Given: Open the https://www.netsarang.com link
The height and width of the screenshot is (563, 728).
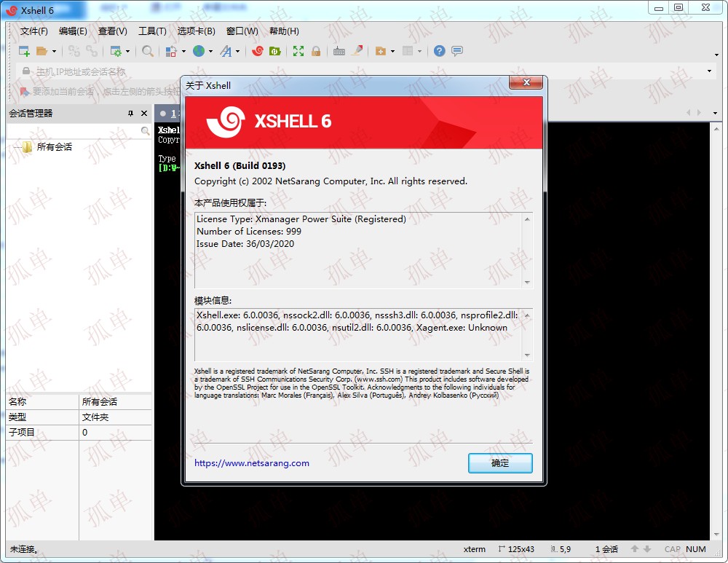Looking at the screenshot, I should [252, 463].
